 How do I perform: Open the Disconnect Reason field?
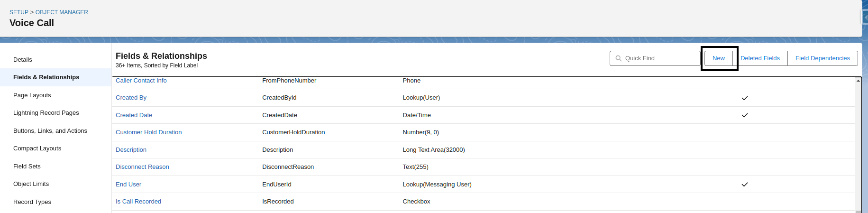[x=142, y=167]
